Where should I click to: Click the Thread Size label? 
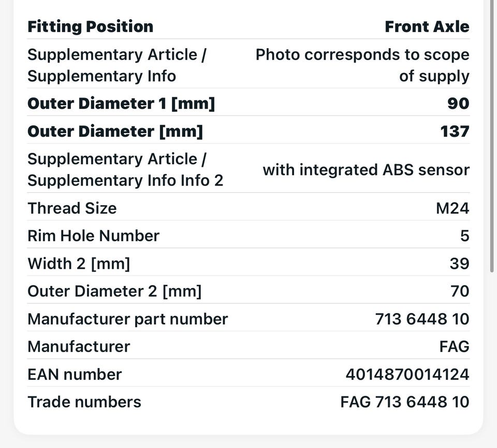(x=72, y=208)
